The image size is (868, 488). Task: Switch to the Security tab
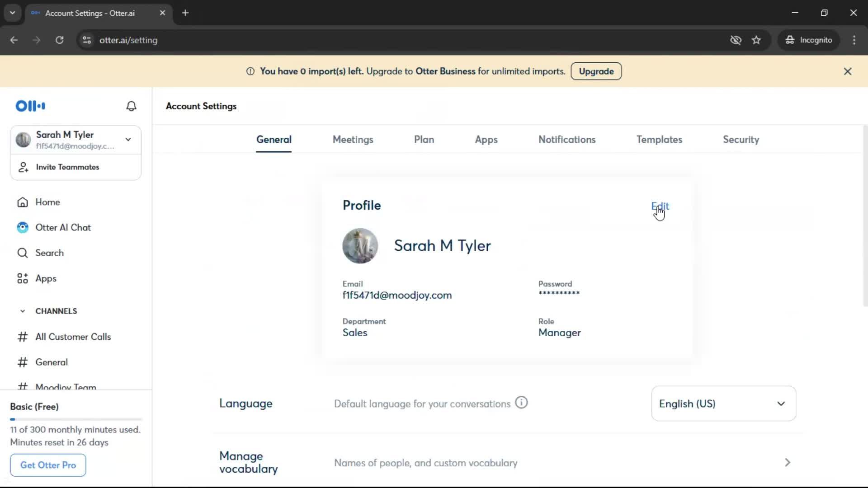(741, 140)
